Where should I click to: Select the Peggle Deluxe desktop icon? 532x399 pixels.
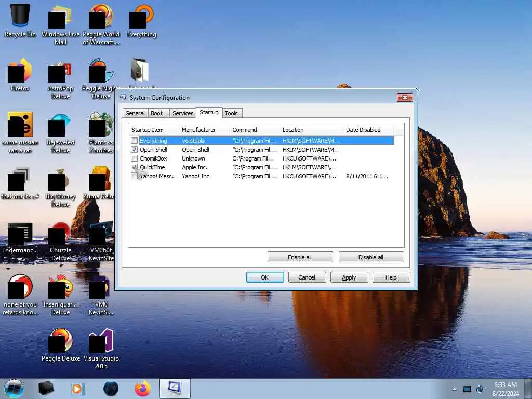coord(60,345)
